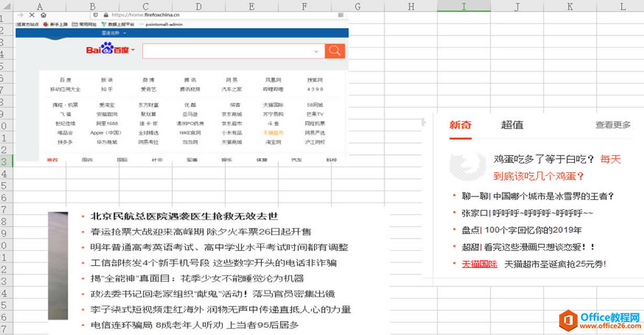
Task: Open the 李子柒式短视频 headline
Action: [x=221, y=309]
